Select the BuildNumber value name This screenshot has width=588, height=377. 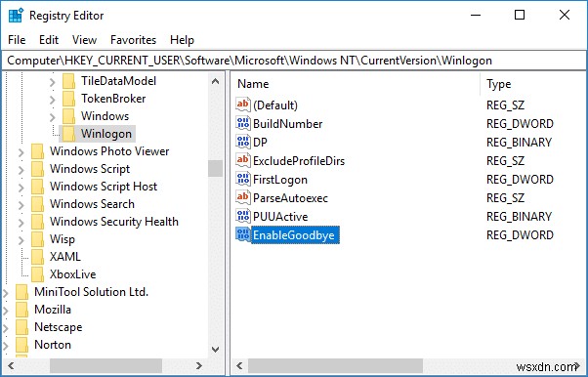287,124
